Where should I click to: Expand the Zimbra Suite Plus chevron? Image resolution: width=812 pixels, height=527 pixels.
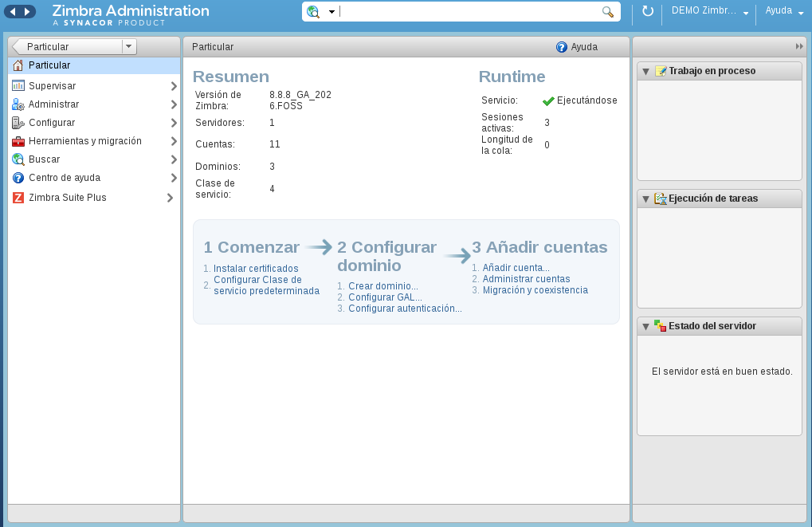pos(170,198)
